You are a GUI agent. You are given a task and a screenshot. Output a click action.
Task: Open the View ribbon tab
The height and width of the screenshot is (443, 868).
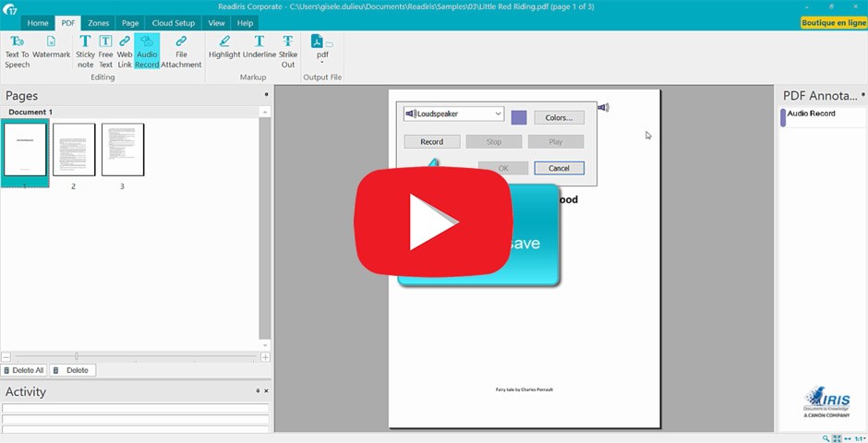pyautogui.click(x=216, y=23)
